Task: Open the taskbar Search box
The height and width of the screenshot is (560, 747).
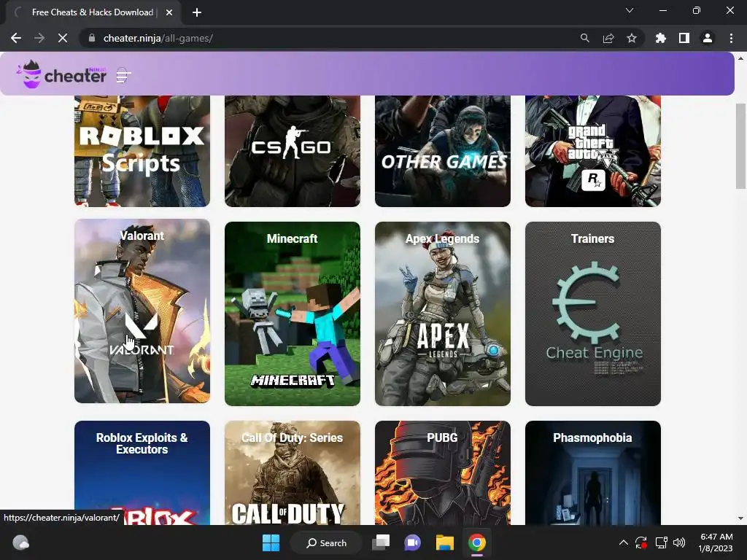Action: (327, 542)
